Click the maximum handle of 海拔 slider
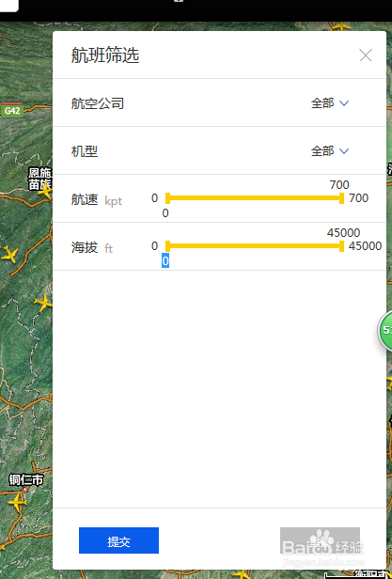The width and height of the screenshot is (392, 579). pos(341,246)
